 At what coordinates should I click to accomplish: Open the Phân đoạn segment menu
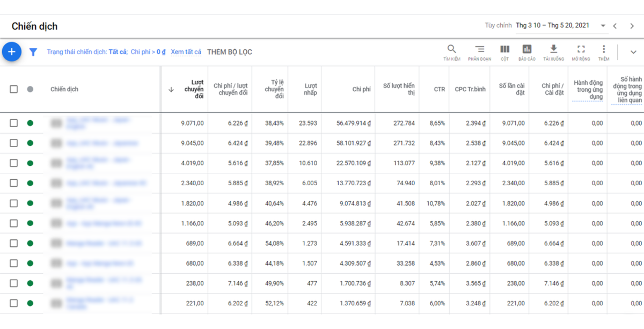[x=479, y=52]
